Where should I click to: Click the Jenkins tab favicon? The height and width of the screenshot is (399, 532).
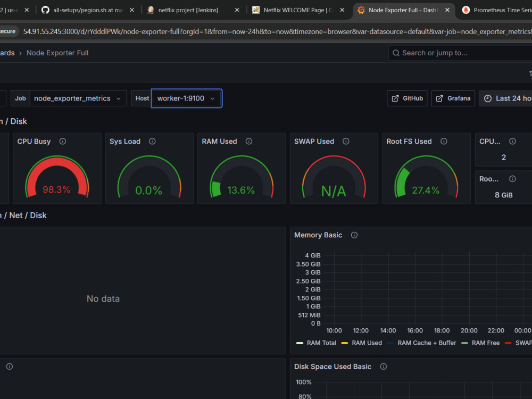(151, 10)
